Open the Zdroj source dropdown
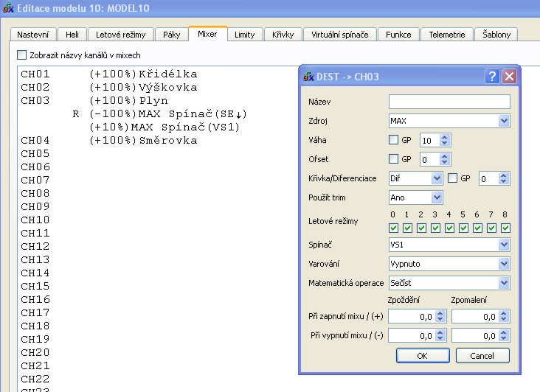Image resolution: width=540 pixels, height=392 pixels. click(x=504, y=121)
